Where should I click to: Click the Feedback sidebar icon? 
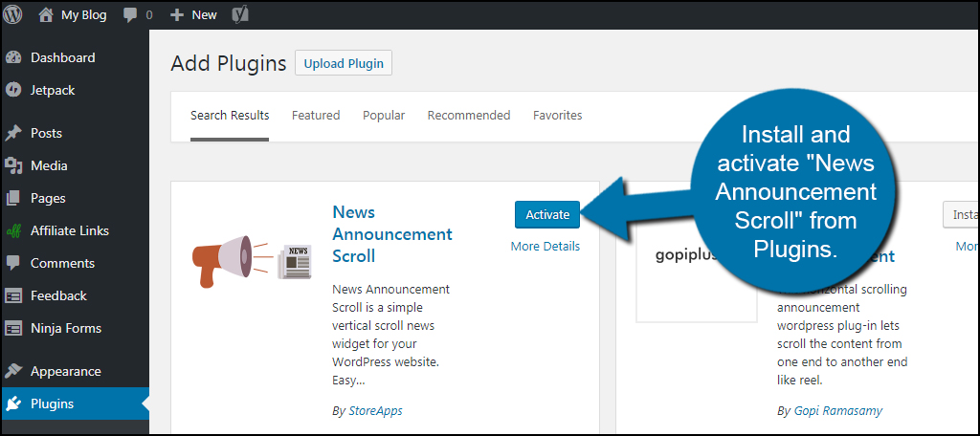(x=13, y=296)
